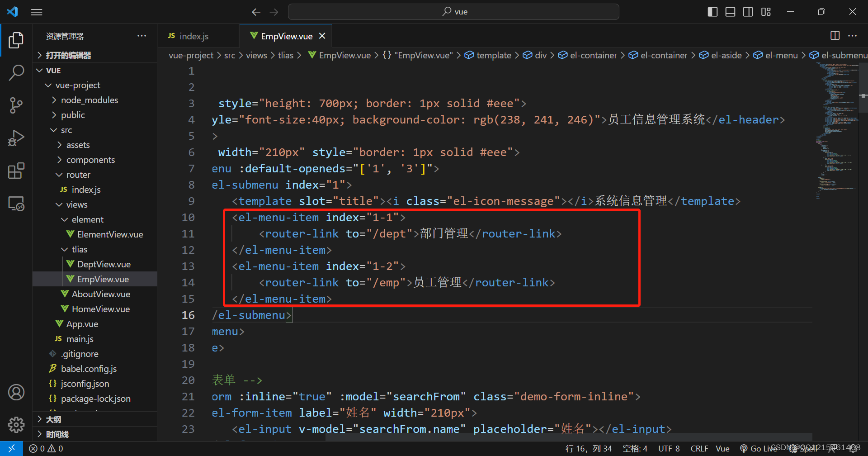868x456 pixels.
Task: Split the editor to the right
Action: click(835, 36)
